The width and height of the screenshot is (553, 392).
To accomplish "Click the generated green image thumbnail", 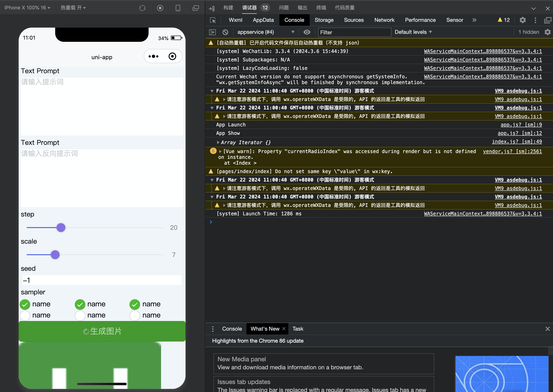I will (x=90, y=365).
